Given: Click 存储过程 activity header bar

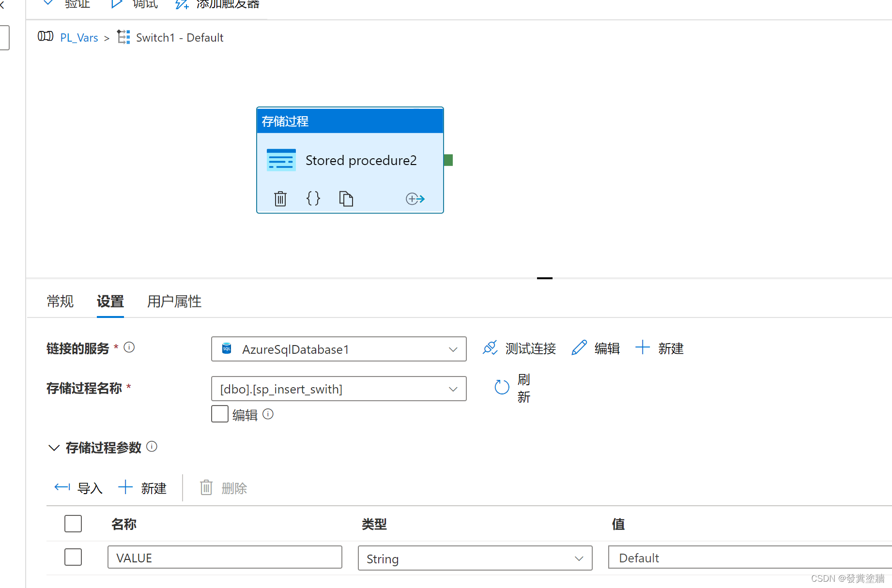Looking at the screenshot, I should point(350,121).
